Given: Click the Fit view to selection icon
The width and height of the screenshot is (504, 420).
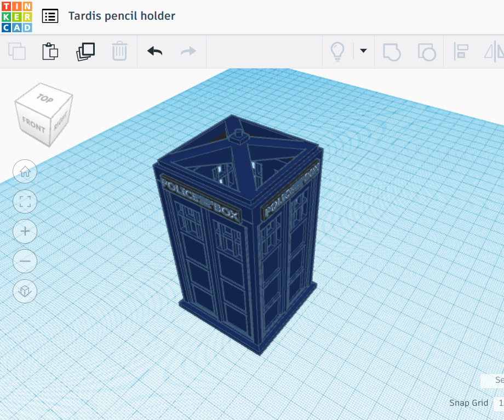Looking at the screenshot, I should click(24, 202).
